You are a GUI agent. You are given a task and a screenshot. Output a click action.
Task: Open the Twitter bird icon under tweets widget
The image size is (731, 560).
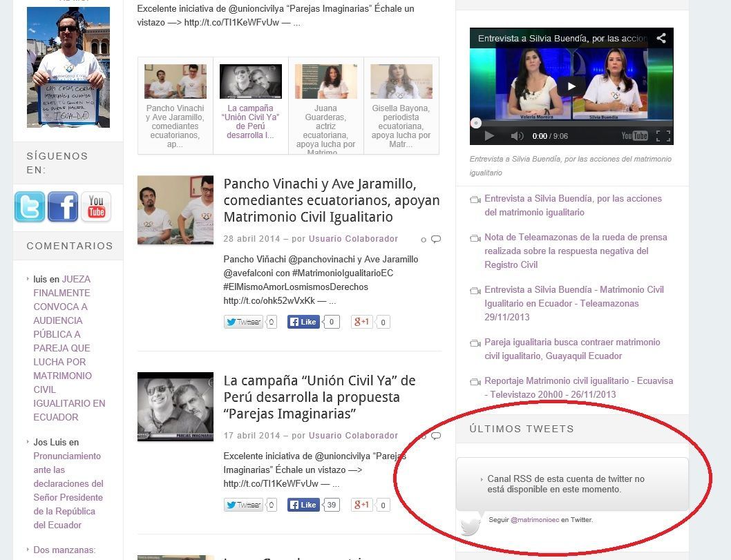(x=471, y=526)
